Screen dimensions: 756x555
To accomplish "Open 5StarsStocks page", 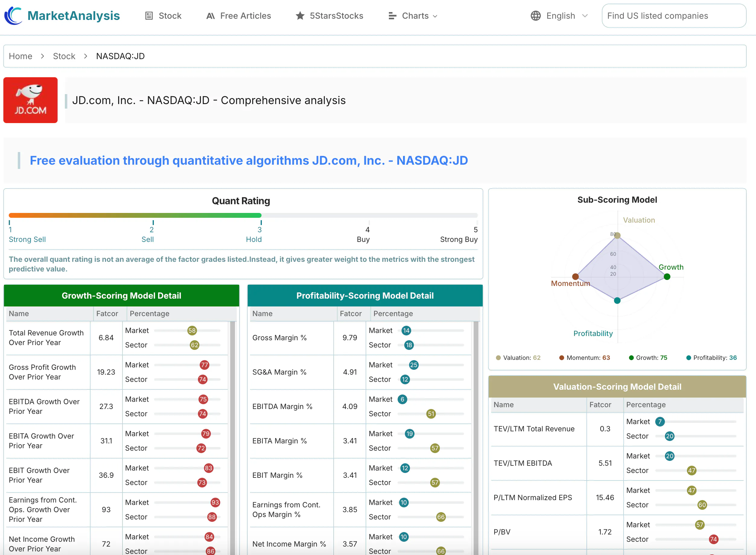I will click(330, 16).
